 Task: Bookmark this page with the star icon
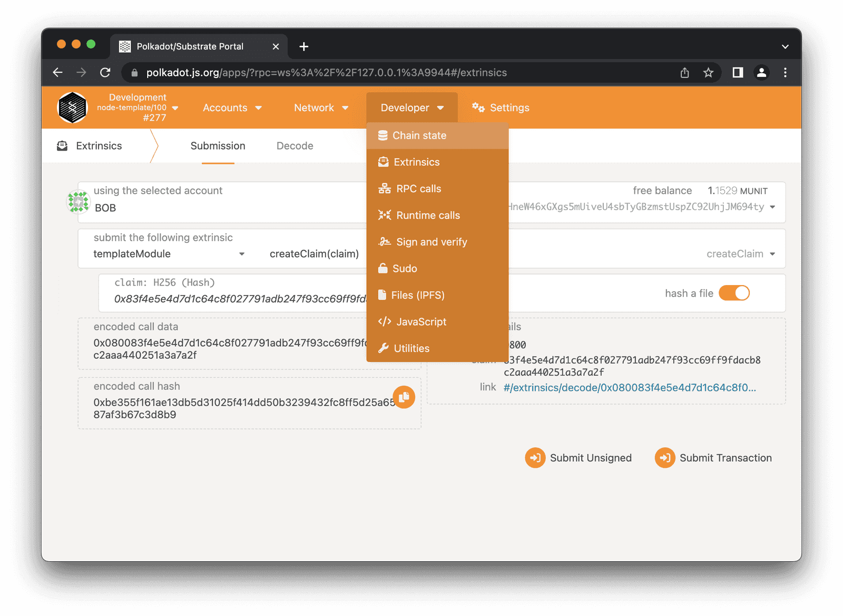coord(708,73)
